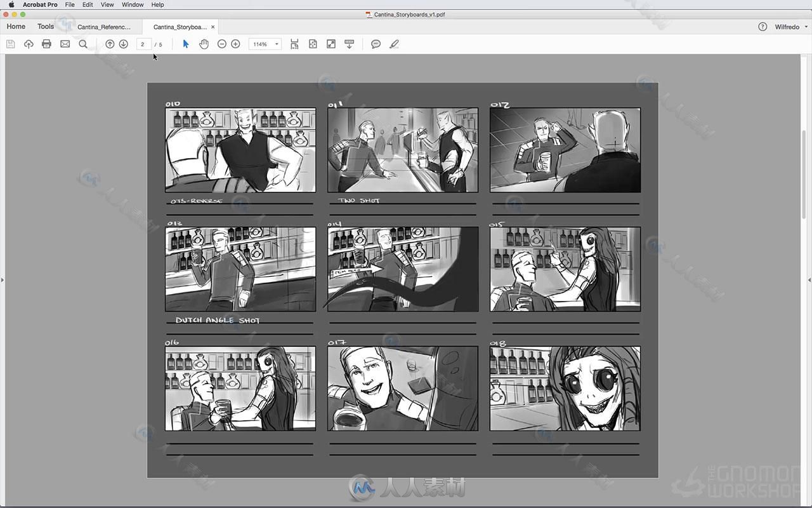
Task: Switch to the Home tab
Action: [16, 27]
